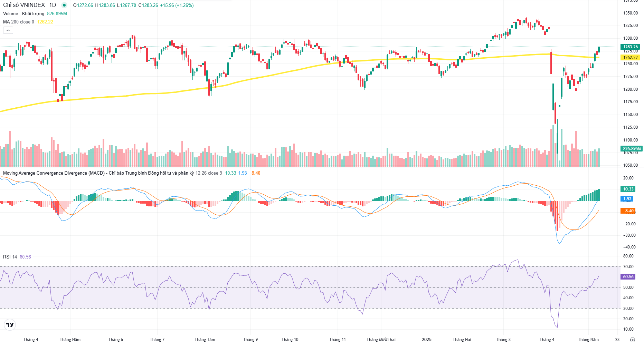Screen dimensions: 644x342
Task: Click the Tháng 7 time axis label
Action: pyautogui.click(x=157, y=340)
